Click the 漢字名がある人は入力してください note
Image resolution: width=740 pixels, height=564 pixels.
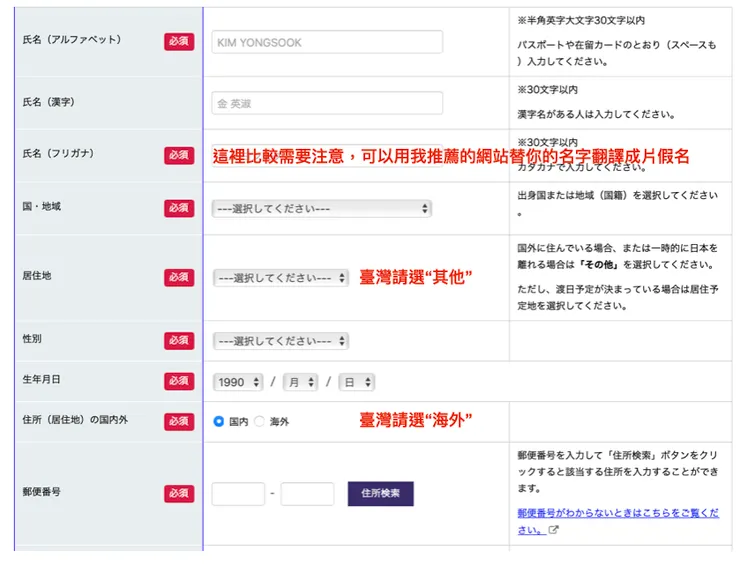coord(596,114)
